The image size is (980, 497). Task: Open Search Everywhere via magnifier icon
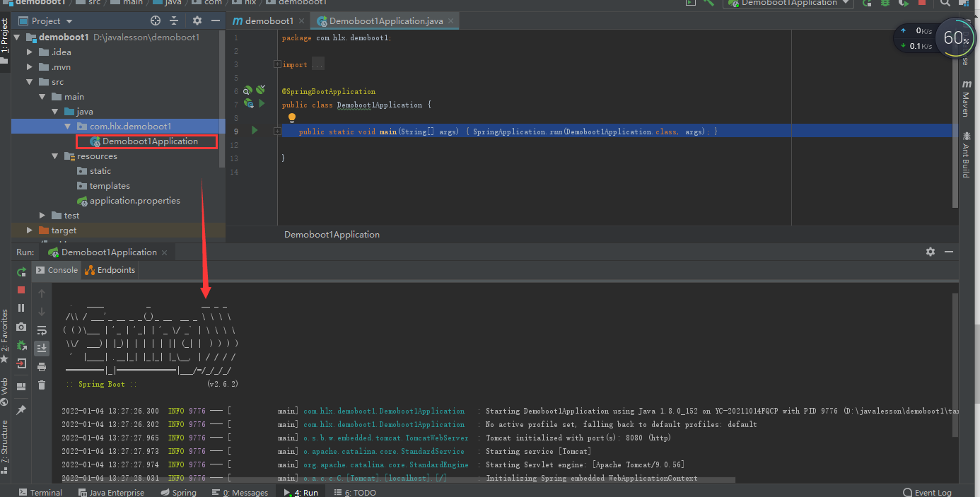(x=945, y=4)
